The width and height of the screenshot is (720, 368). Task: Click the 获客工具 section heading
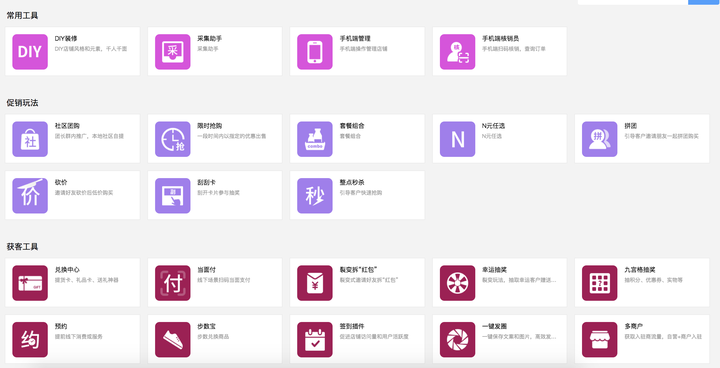[x=22, y=247]
